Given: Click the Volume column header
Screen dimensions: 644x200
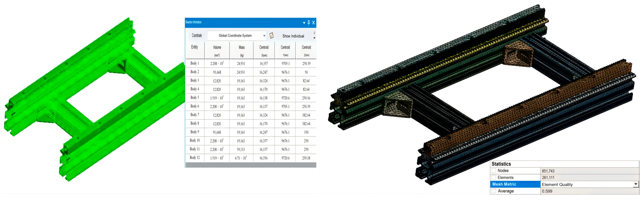Looking at the screenshot, I should 217,47.
